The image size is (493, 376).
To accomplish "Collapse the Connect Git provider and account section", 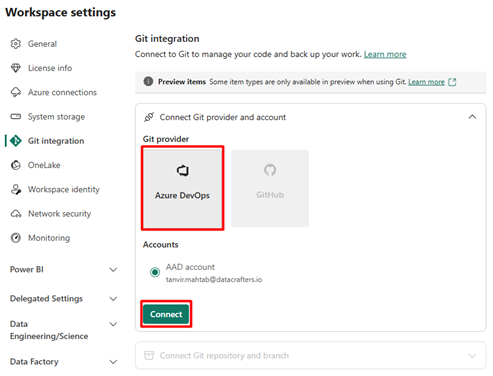I will [x=472, y=117].
